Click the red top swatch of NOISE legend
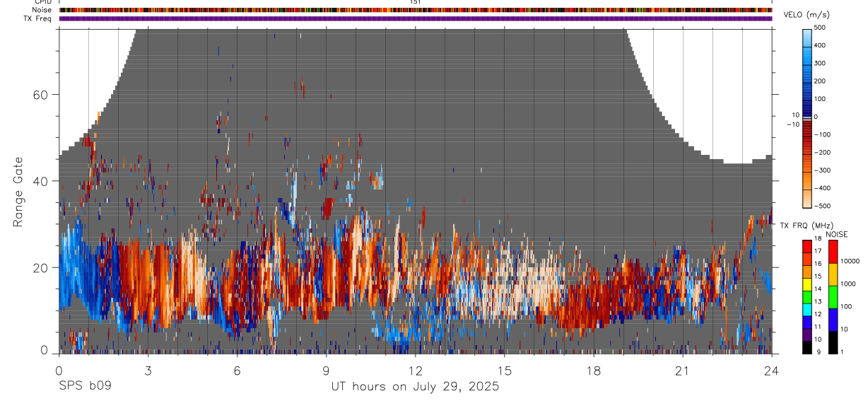 [x=832, y=252]
